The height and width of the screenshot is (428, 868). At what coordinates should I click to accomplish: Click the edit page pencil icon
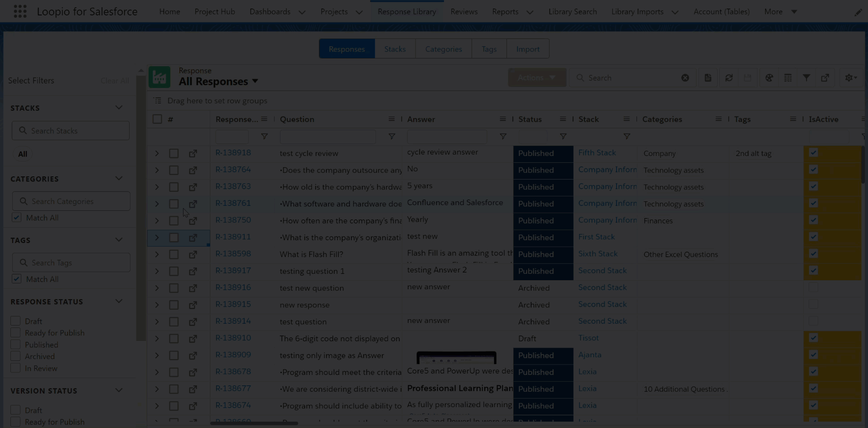pyautogui.click(x=858, y=12)
